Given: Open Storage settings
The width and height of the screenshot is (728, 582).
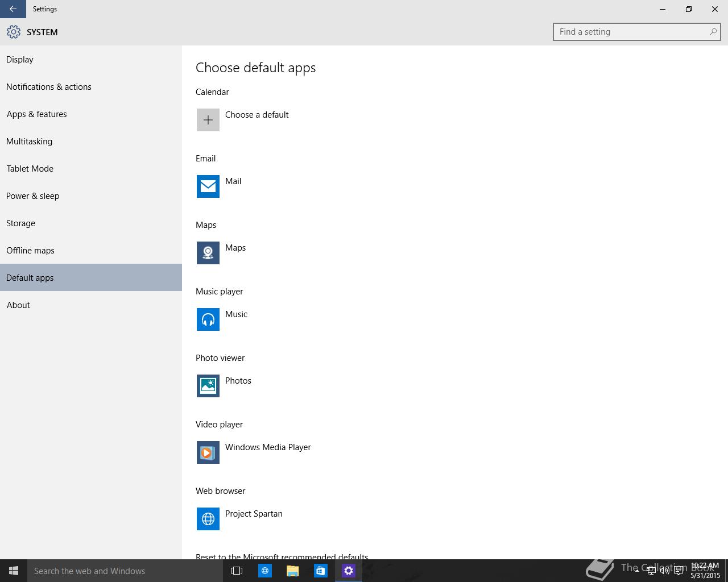Looking at the screenshot, I should 91,223.
